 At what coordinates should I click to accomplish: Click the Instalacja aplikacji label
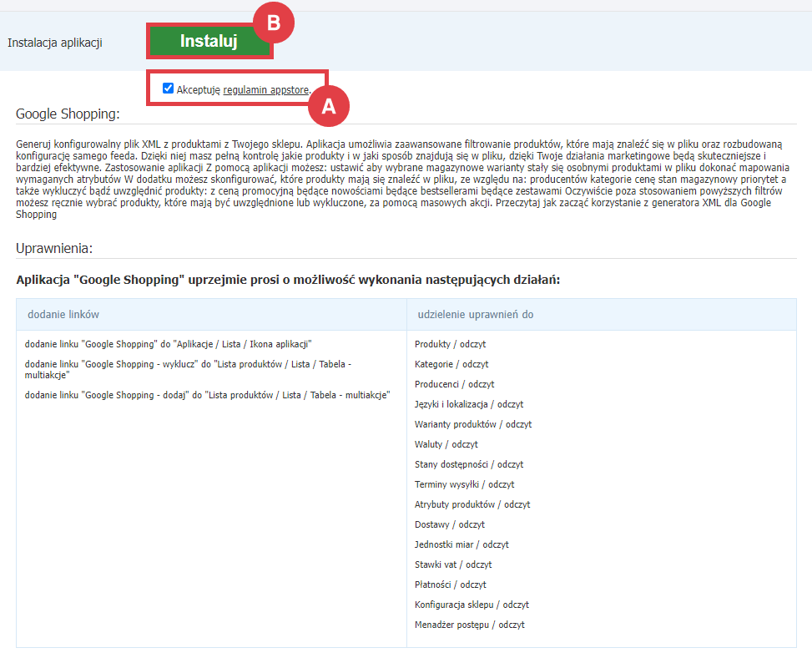tap(55, 43)
